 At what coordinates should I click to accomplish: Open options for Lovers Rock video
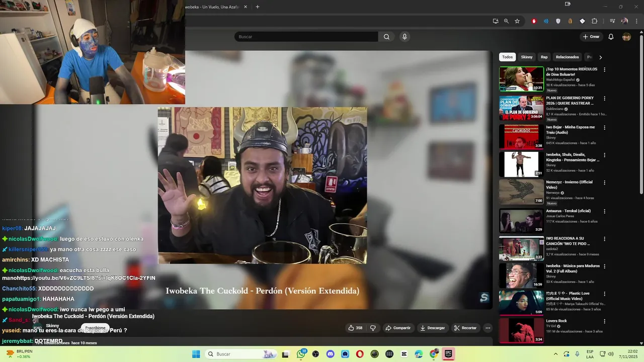point(604,321)
